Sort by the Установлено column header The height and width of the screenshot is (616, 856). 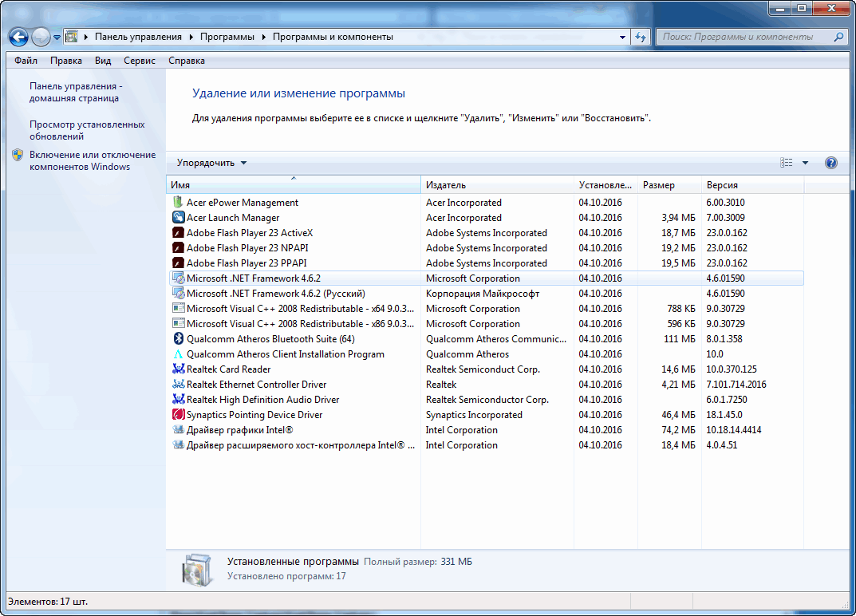coord(606,184)
